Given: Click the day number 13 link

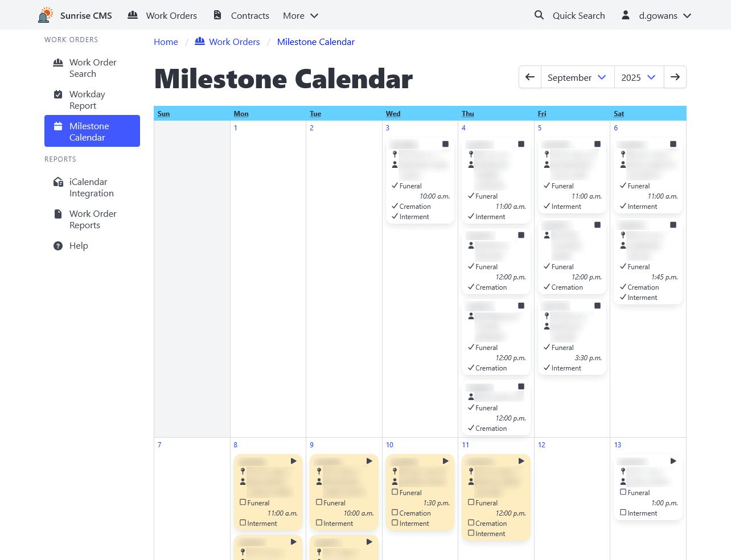Looking at the screenshot, I should [618, 445].
